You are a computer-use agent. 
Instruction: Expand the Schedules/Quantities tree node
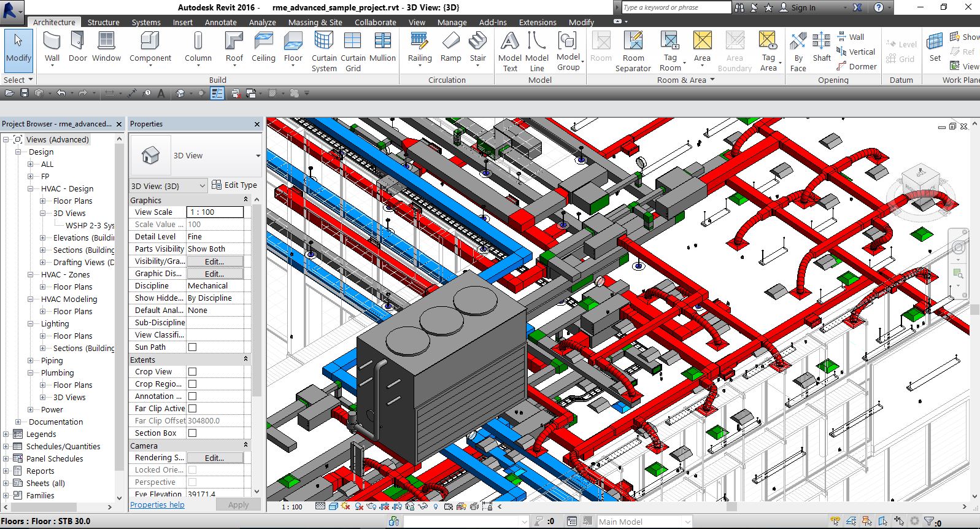[6, 446]
